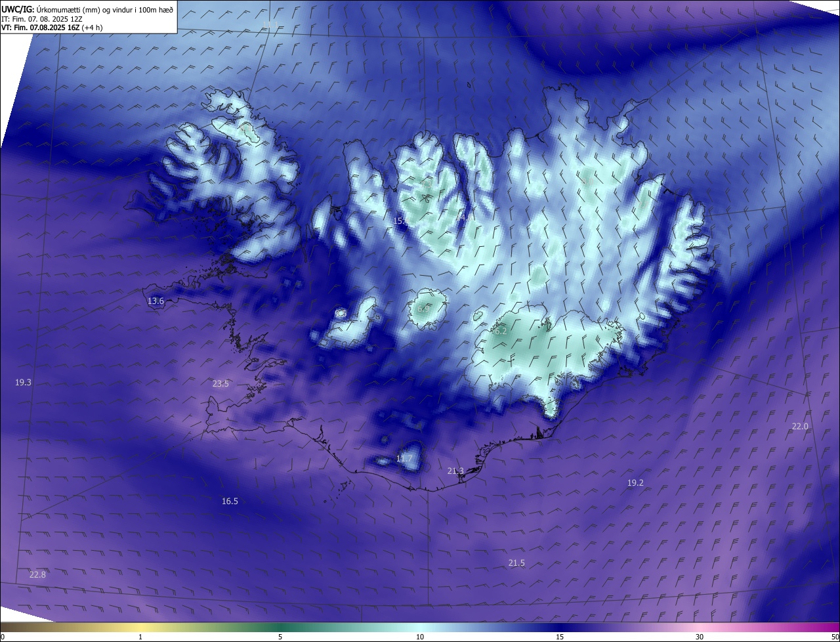This screenshot has width=840, height=642.
Task: Click the 19.3 value label
Action: point(23,382)
